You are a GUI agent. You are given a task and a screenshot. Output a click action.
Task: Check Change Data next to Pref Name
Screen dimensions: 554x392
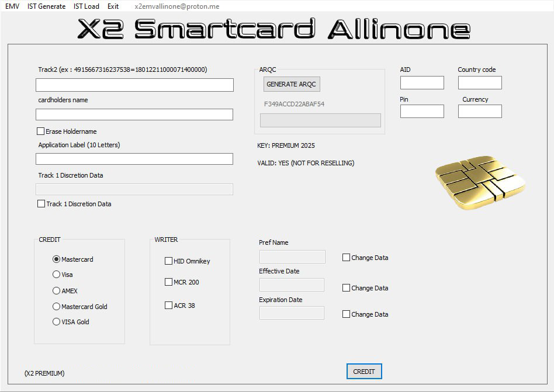click(x=347, y=258)
